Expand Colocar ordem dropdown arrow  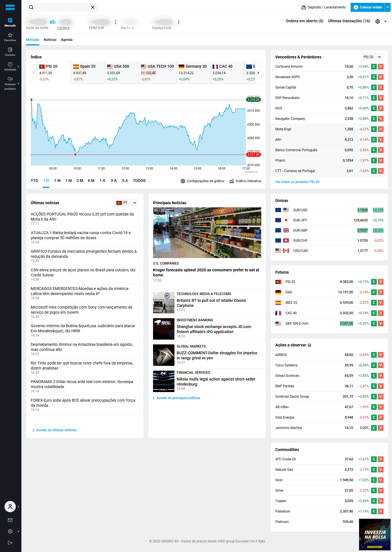[388, 7]
